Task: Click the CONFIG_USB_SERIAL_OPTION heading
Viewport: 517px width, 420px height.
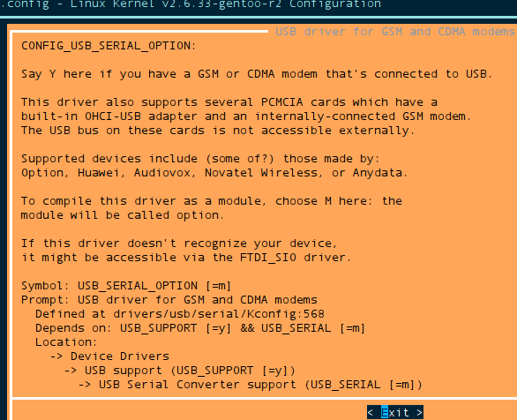Action: (109, 46)
